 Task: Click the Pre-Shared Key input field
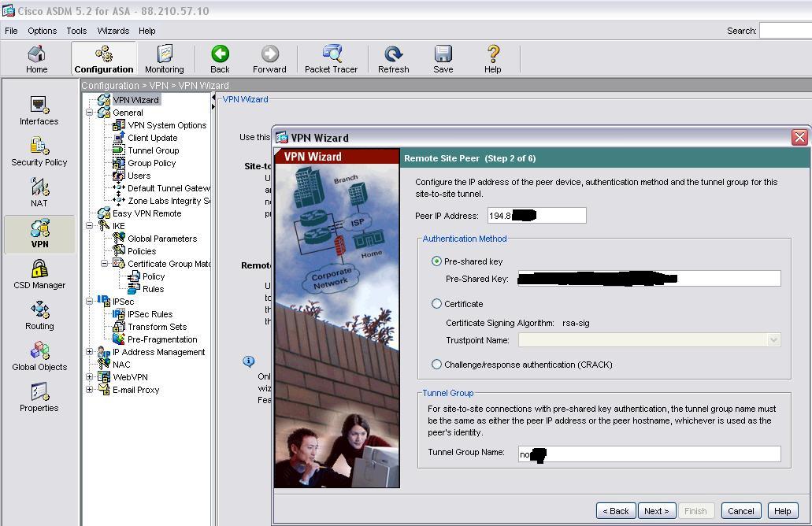click(650, 279)
